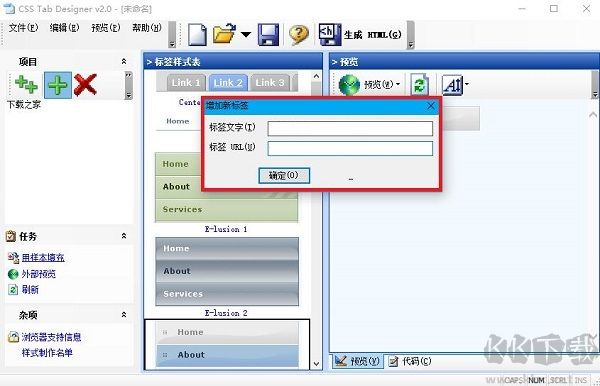
Task: Click the AI text-size icon
Action: (x=453, y=85)
